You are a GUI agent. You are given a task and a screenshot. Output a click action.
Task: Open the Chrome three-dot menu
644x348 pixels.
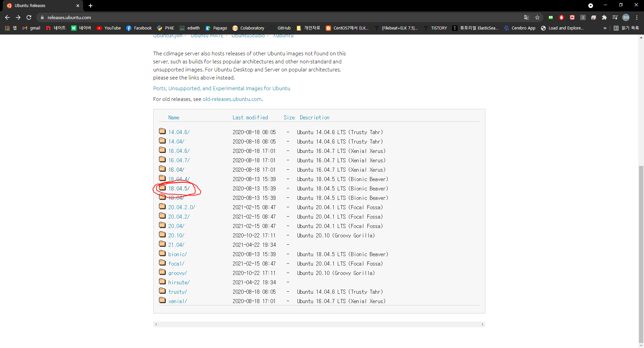(x=637, y=17)
